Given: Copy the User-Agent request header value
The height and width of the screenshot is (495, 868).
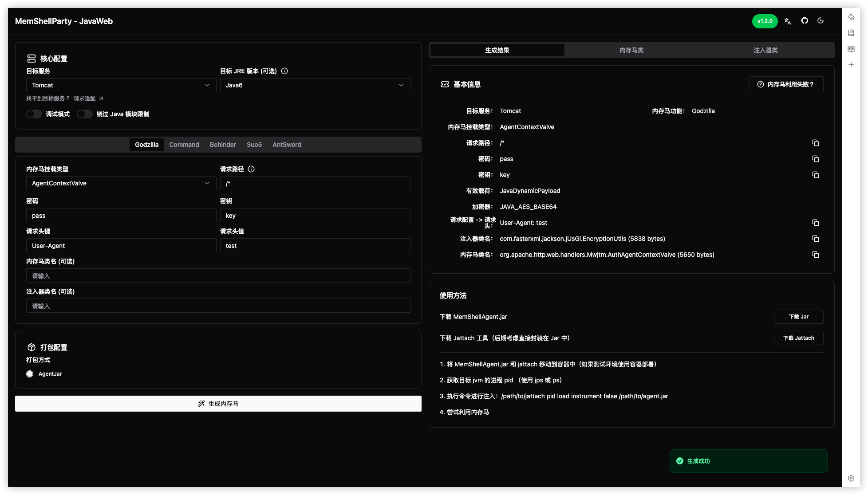Looking at the screenshot, I should pos(816,223).
